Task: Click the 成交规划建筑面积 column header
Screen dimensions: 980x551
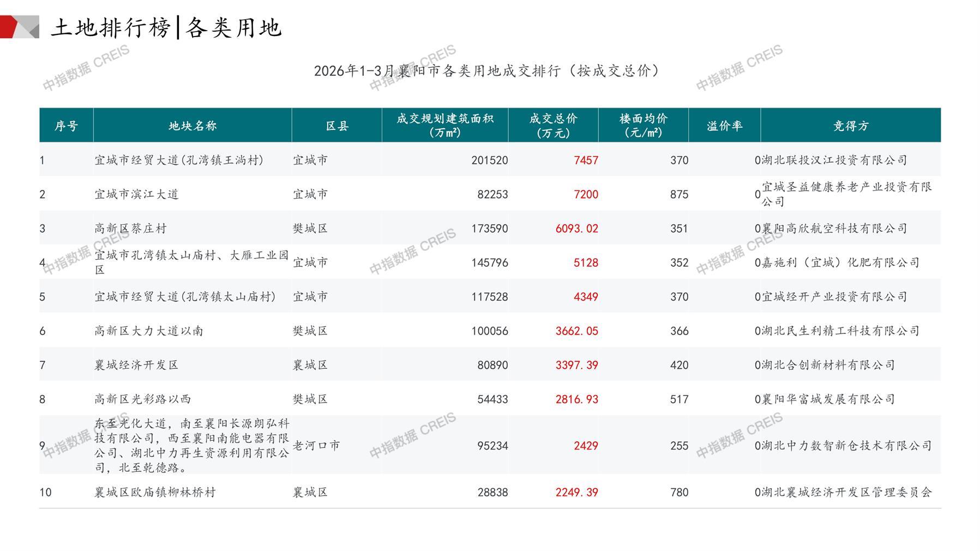Action: coord(444,125)
